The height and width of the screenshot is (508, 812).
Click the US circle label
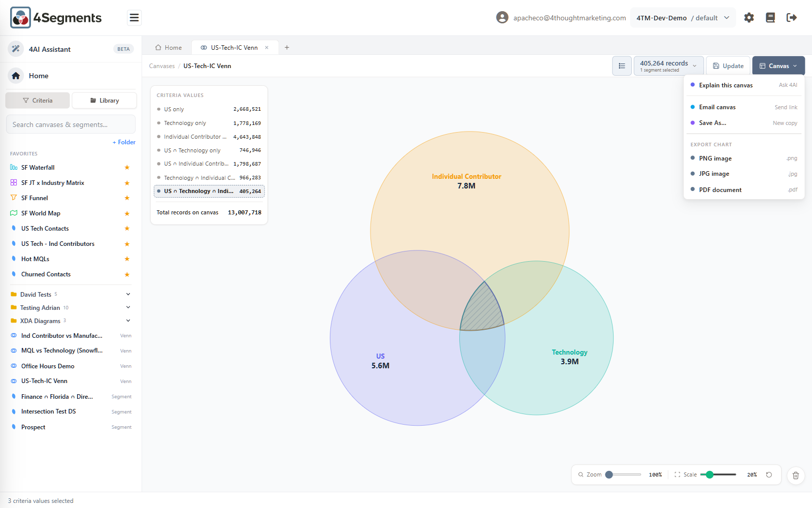pyautogui.click(x=380, y=356)
